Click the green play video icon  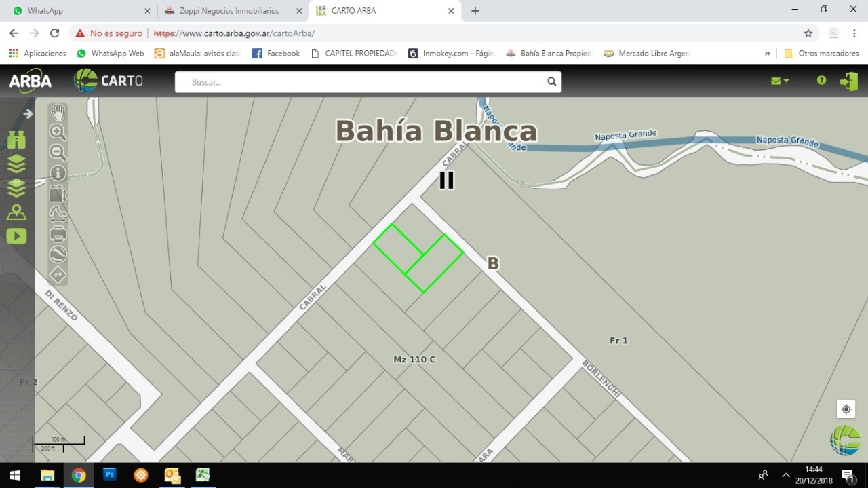coord(16,236)
